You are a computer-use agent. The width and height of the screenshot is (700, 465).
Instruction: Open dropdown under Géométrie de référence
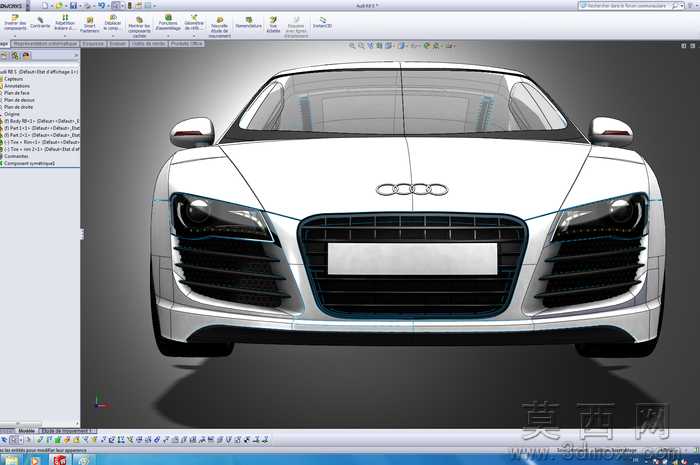pyautogui.click(x=194, y=36)
